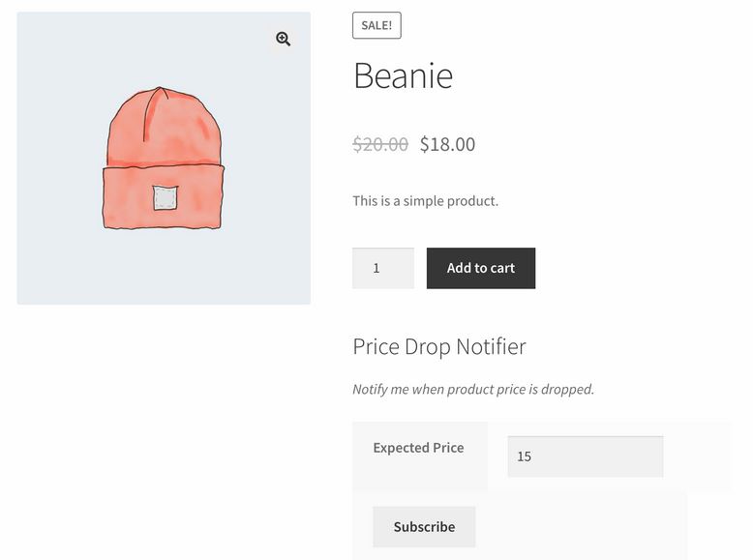Subscribe to price drop notifications
This screenshot has width=753, height=560.
424,527
